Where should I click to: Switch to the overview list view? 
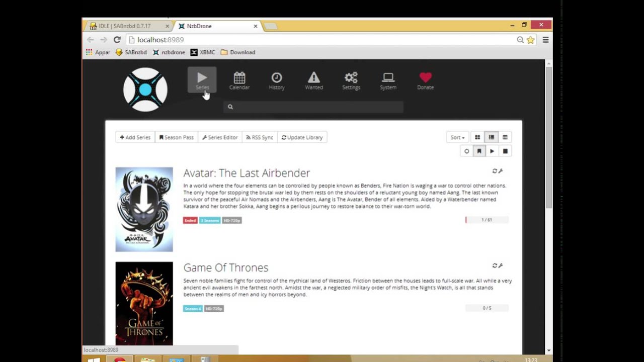coord(492,137)
